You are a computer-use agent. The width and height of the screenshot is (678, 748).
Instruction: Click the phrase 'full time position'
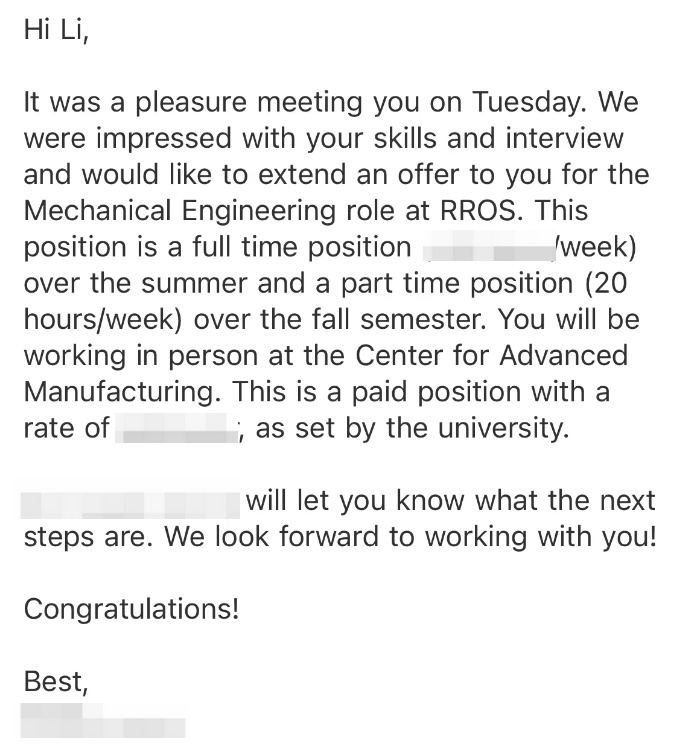point(302,247)
